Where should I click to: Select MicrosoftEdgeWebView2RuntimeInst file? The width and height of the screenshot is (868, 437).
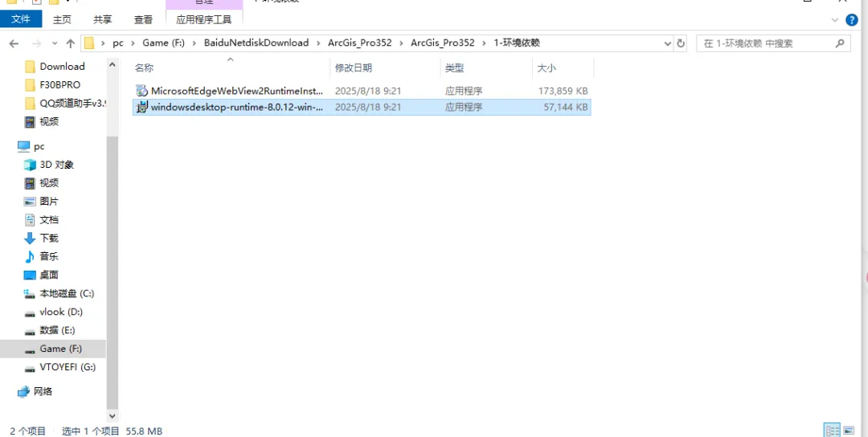(362, 91)
